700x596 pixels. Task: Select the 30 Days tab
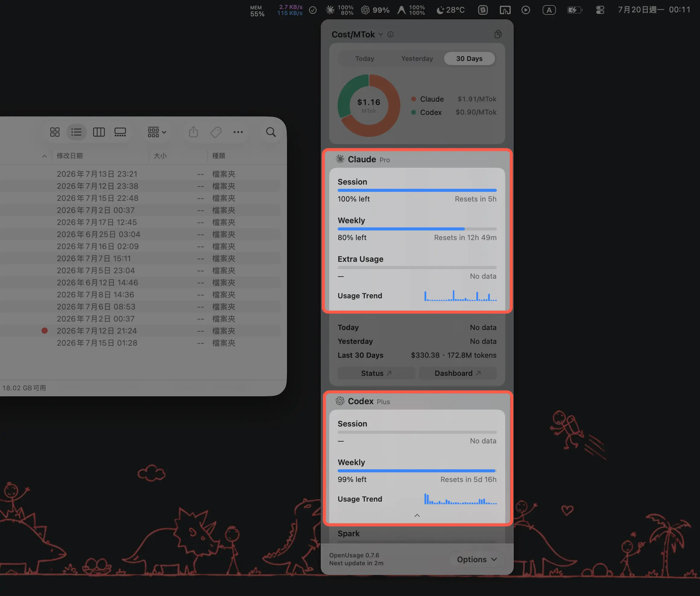(x=469, y=59)
